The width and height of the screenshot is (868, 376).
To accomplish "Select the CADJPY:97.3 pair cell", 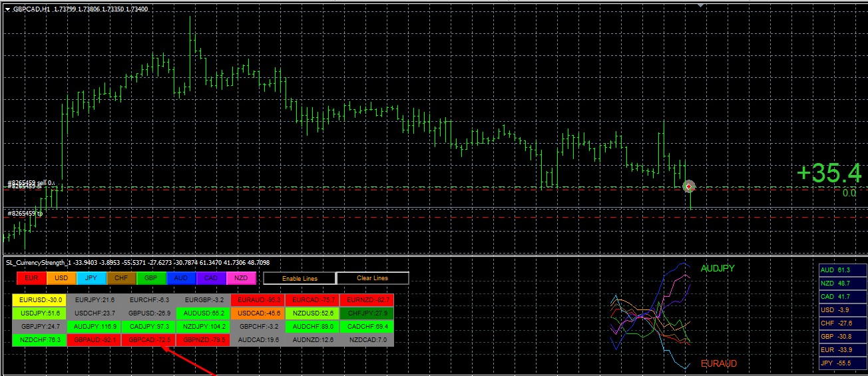I will [148, 327].
